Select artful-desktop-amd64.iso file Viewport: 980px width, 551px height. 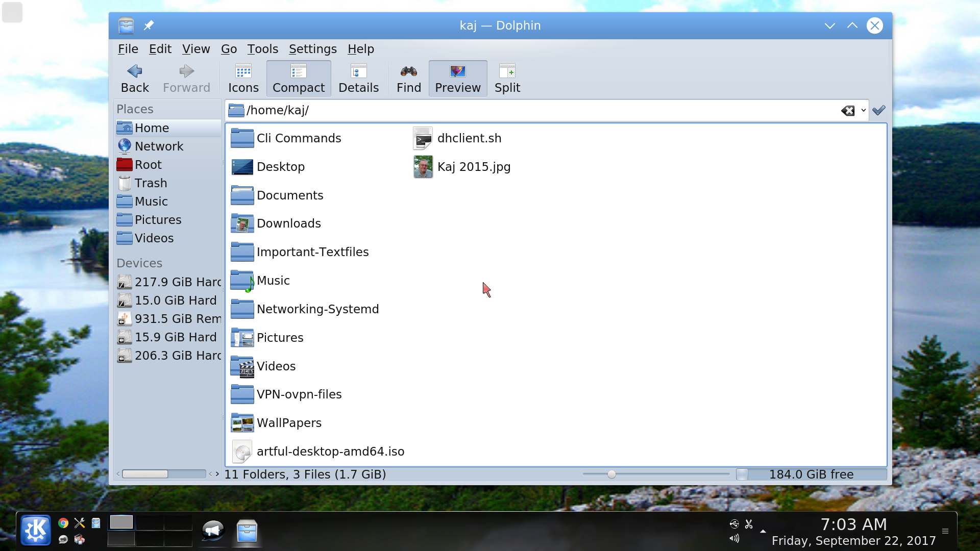pos(318,452)
